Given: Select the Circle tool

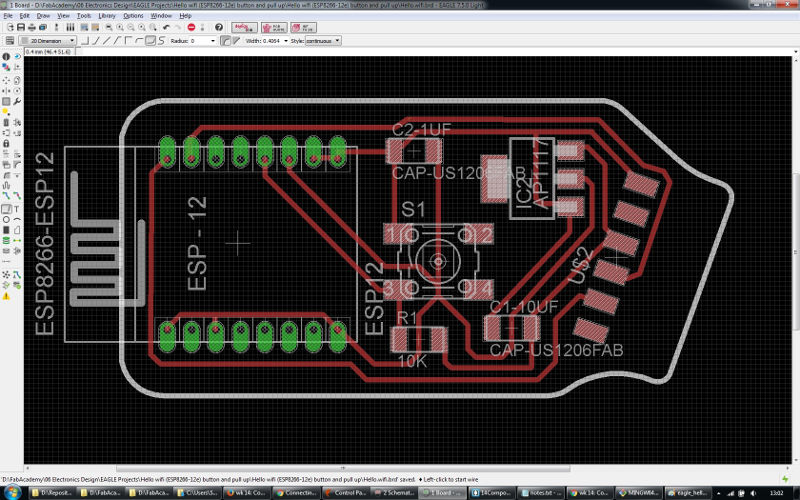Looking at the screenshot, I should (x=6, y=219).
